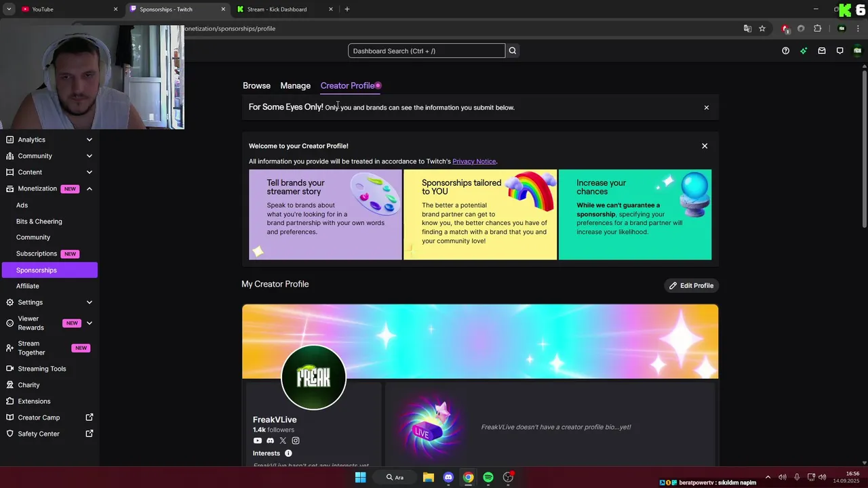The image size is (868, 488).
Task: Open the whispers chat bubble icon
Action: tap(840, 51)
